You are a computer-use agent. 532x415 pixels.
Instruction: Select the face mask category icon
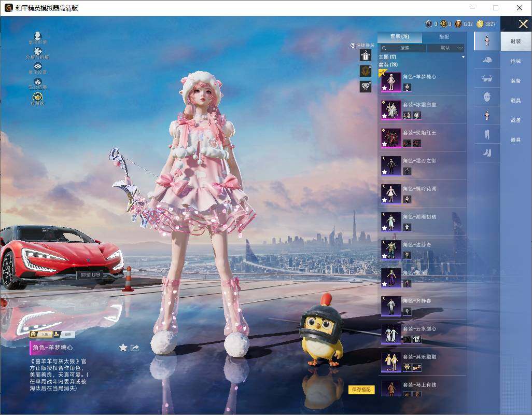click(x=487, y=97)
